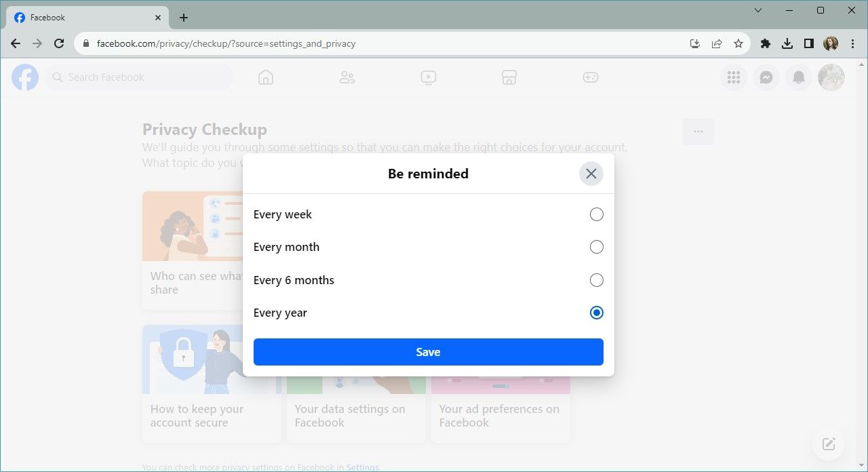Click the Search Facebook field
Screen dimensions: 868x472
pos(139,77)
